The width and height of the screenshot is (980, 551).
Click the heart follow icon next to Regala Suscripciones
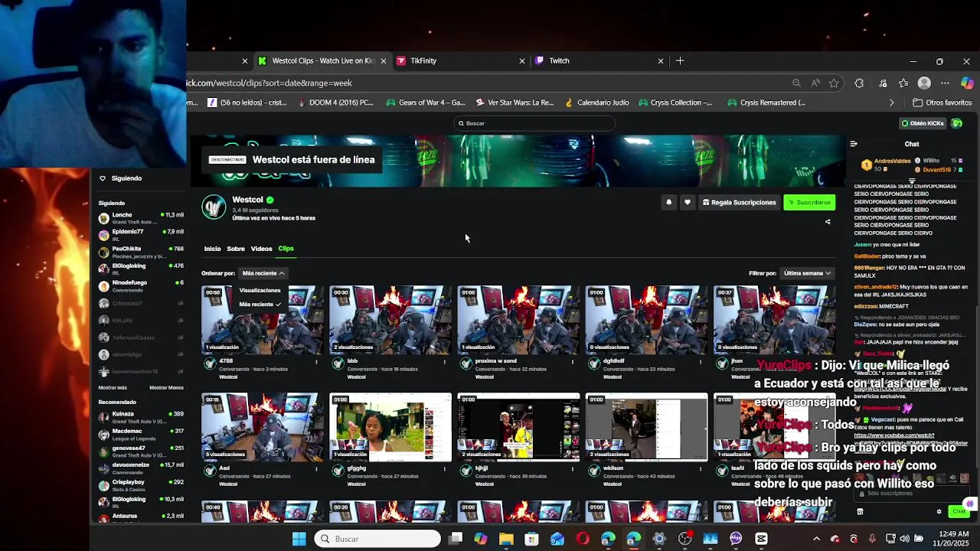point(687,202)
